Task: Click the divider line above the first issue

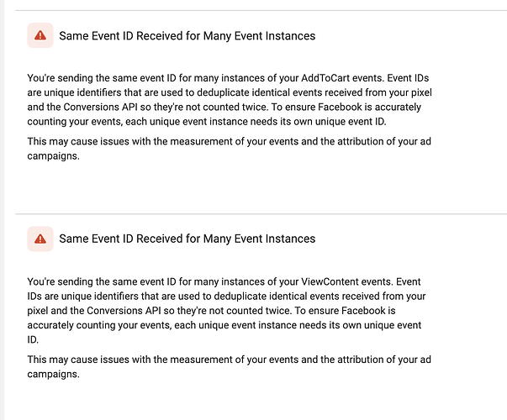Action: tap(261, 10)
